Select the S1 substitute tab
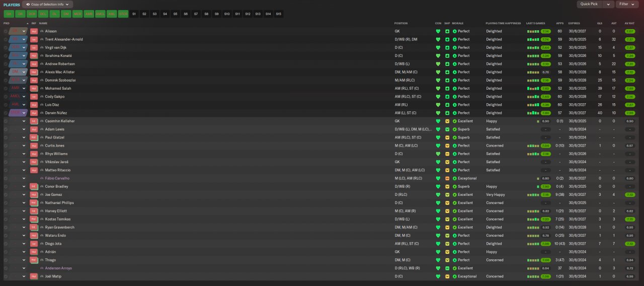 click(x=134, y=14)
